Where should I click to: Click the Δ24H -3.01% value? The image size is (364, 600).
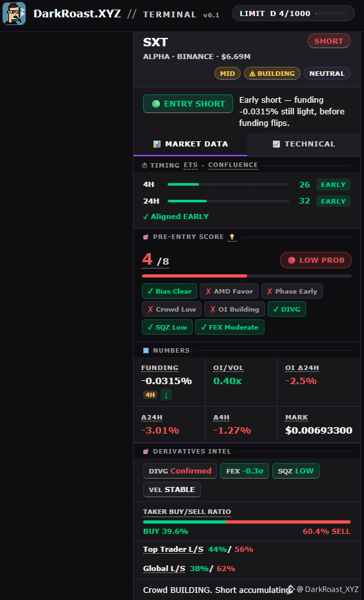(160, 430)
